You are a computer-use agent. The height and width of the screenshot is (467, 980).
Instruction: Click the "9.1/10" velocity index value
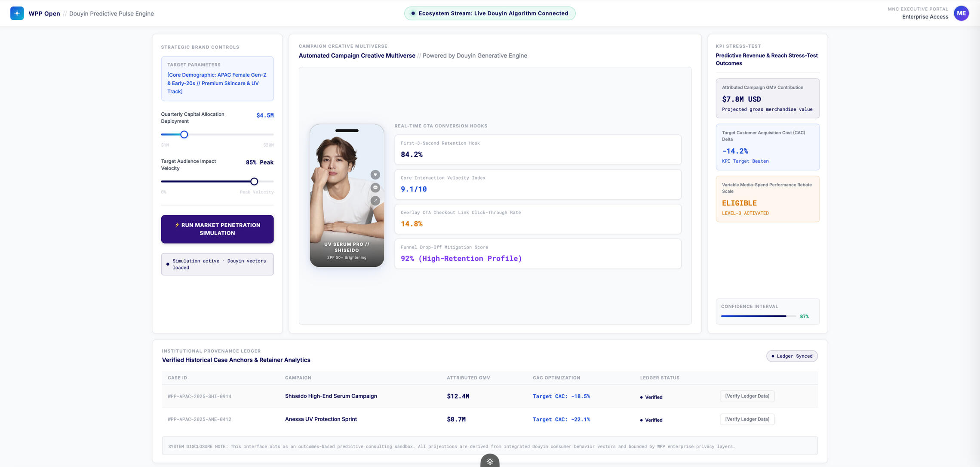point(414,189)
